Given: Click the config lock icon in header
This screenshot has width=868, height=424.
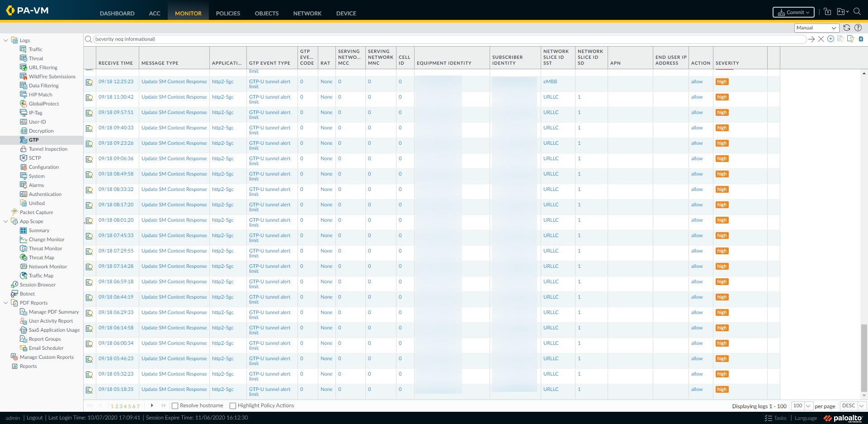Looking at the screenshot, I should coord(827,12).
